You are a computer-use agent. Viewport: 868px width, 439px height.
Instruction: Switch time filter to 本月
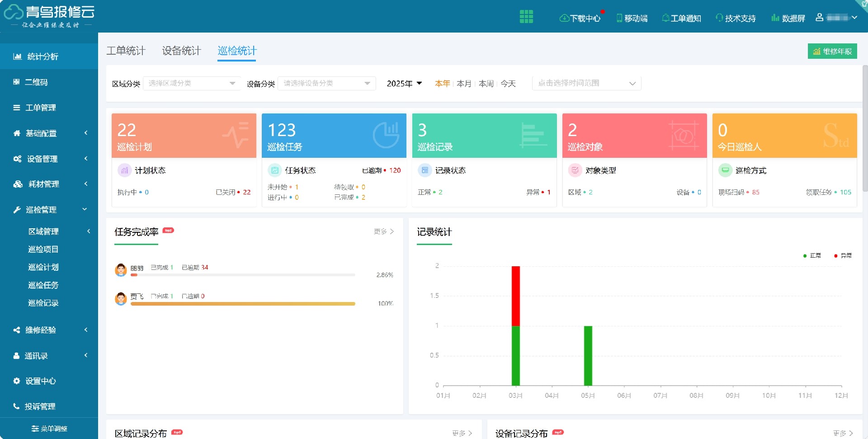463,84
